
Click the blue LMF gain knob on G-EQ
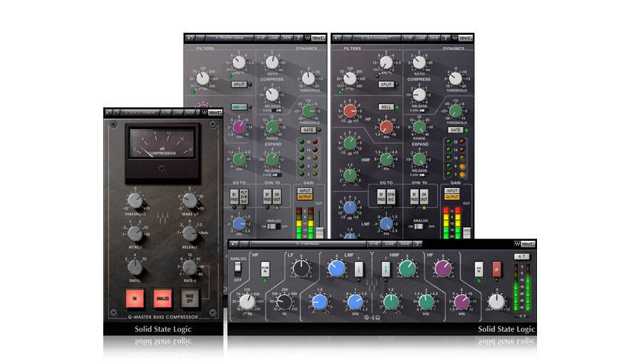coord(336,269)
